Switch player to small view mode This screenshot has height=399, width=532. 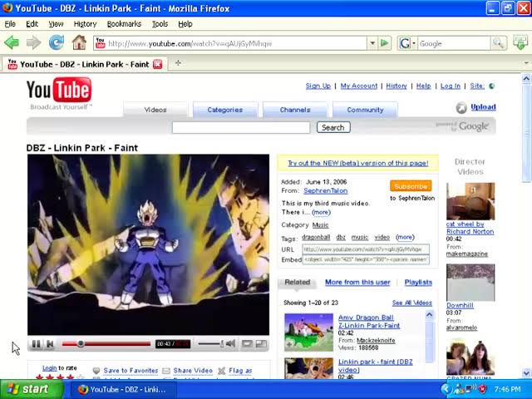[x=247, y=344]
